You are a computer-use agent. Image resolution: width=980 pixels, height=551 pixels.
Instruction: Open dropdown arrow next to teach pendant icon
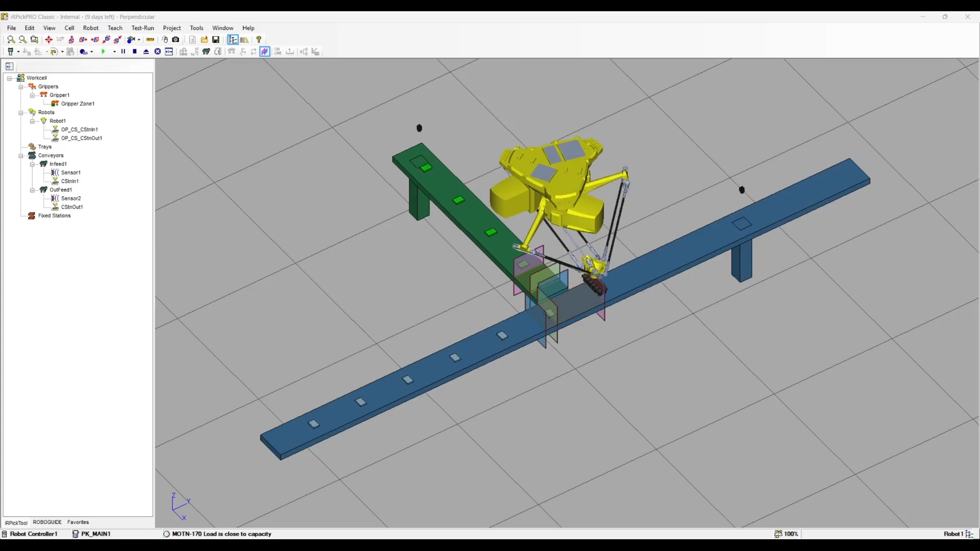click(18, 52)
